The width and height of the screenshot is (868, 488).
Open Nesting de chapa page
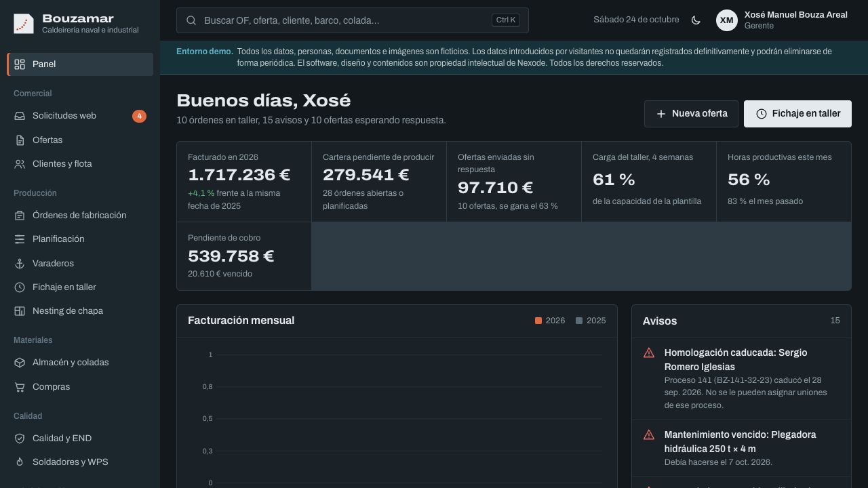click(80, 311)
